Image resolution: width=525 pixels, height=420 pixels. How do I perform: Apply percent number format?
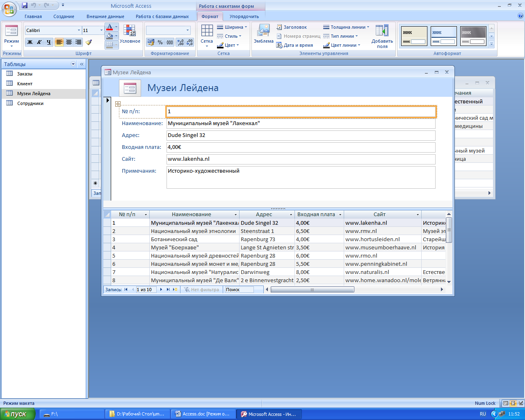(x=160, y=42)
